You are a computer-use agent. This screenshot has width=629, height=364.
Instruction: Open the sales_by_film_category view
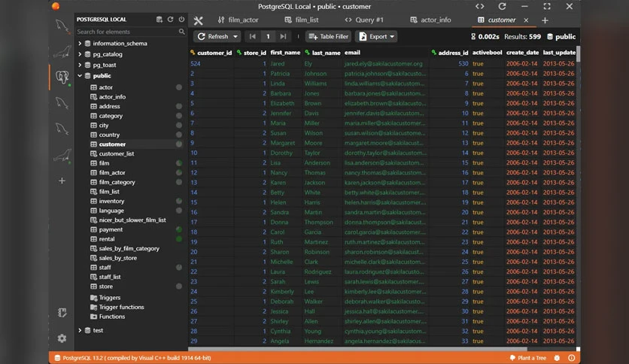[129, 248]
